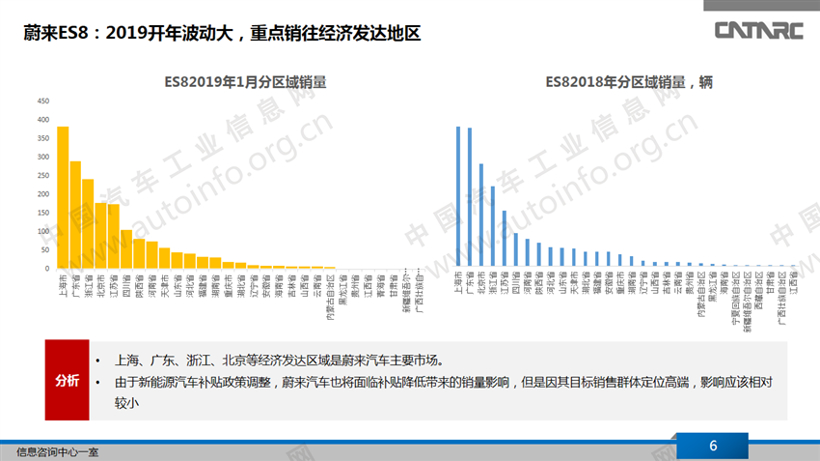Click y-axis value '150' in 2019 chart

[x=43, y=213]
